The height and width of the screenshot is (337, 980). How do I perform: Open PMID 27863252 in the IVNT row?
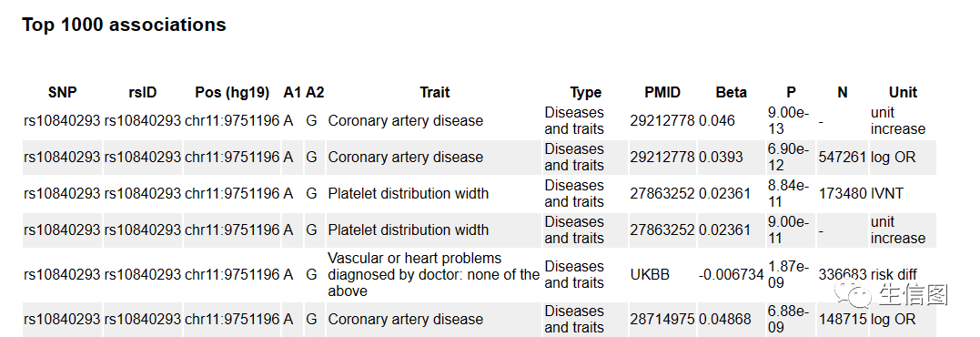click(662, 193)
